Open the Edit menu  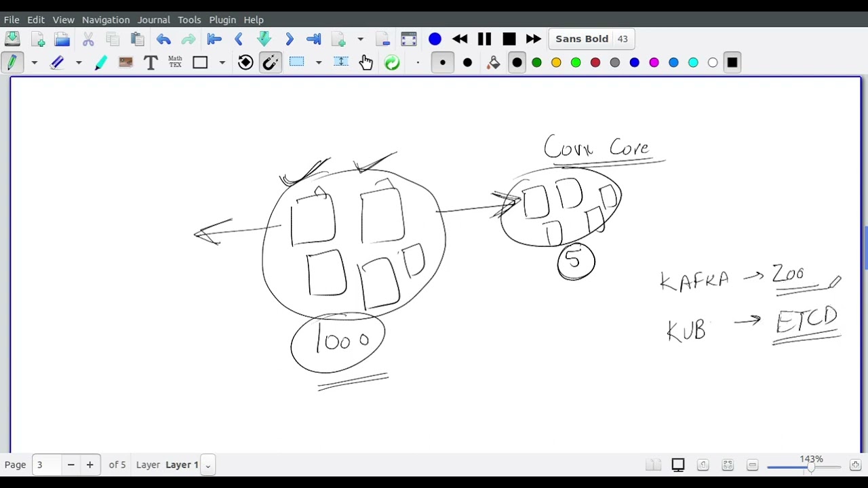(x=36, y=20)
